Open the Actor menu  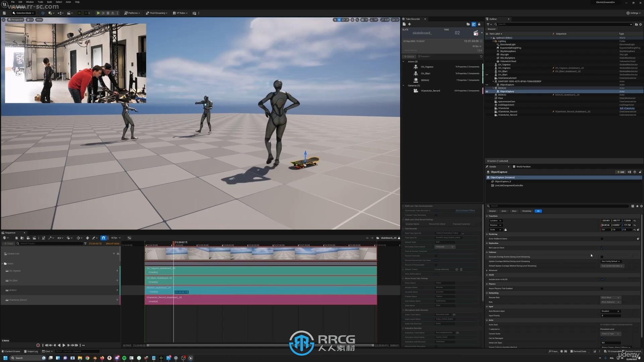click(68, 2)
